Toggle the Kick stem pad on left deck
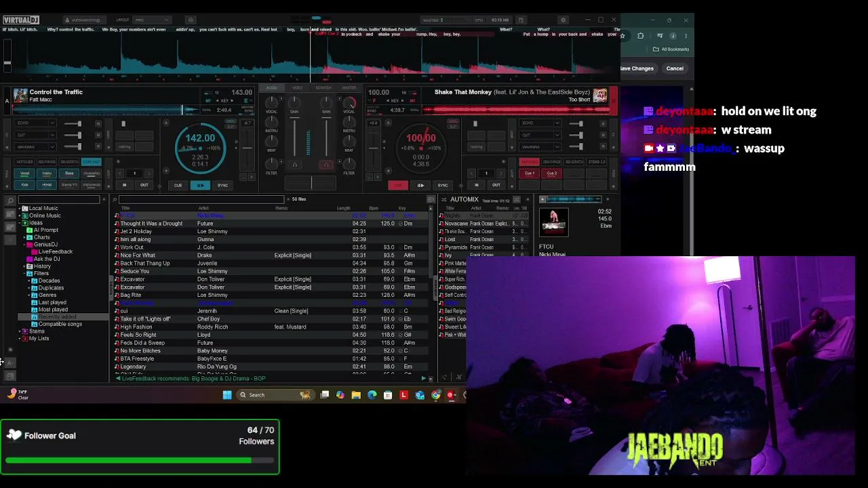 [24, 184]
